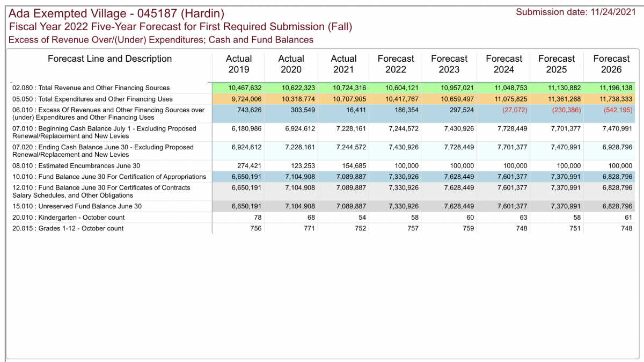The height and width of the screenshot is (362, 644).
Task: Click the 'Actual 2019' column header
Action: click(239, 64)
